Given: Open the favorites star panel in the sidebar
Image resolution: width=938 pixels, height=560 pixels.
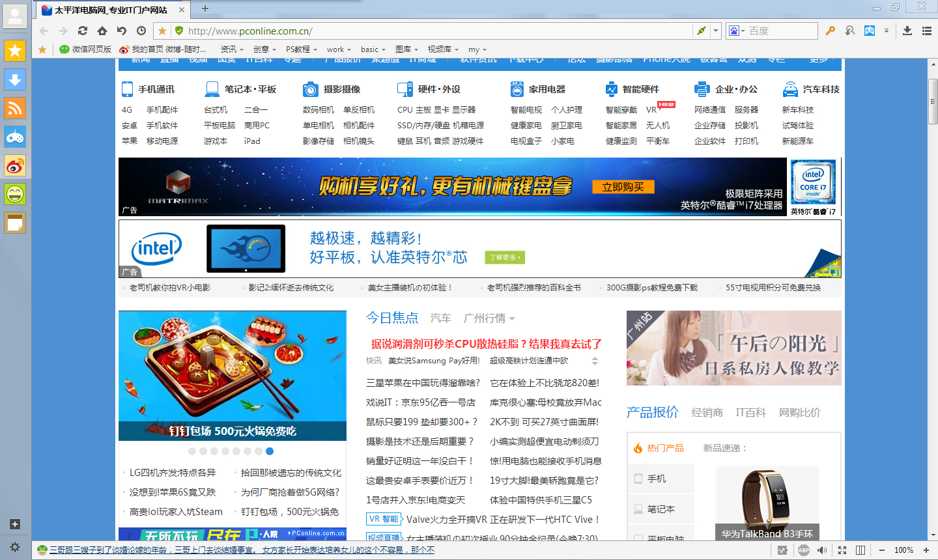Looking at the screenshot, I should coord(15,51).
